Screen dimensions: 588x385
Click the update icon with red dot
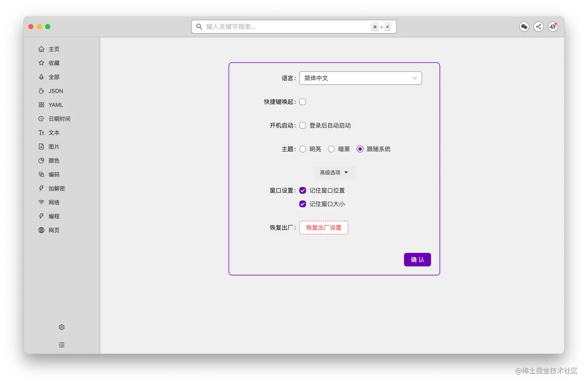tap(553, 26)
